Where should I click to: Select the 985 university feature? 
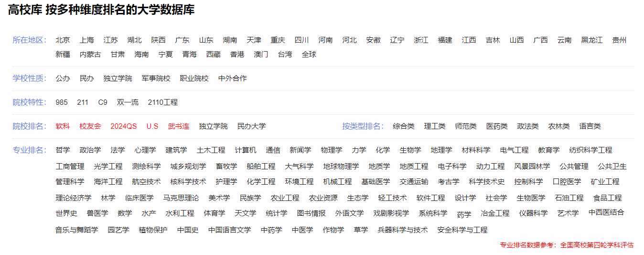pos(62,102)
